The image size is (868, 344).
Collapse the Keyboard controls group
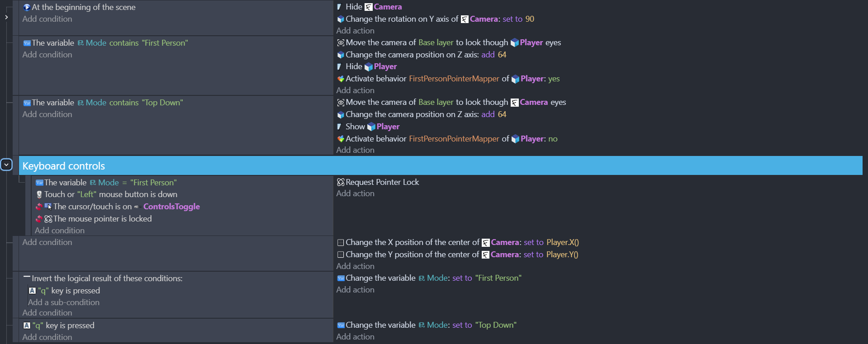pyautogui.click(x=6, y=165)
